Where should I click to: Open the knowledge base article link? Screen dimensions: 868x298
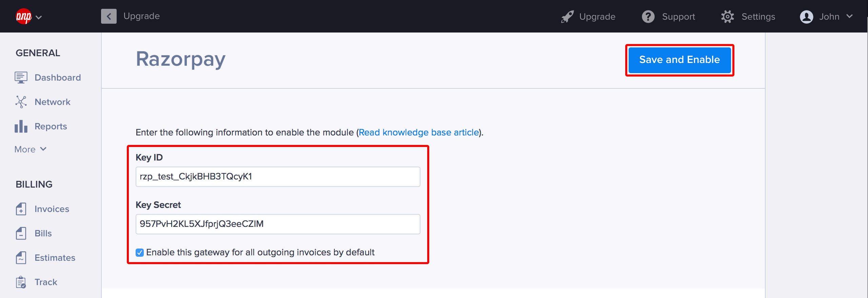pos(418,132)
